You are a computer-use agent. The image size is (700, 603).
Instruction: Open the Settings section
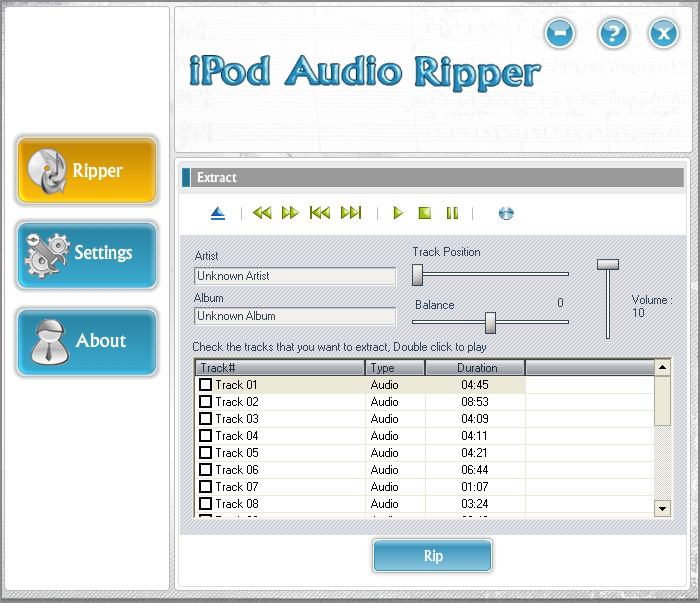click(87, 255)
